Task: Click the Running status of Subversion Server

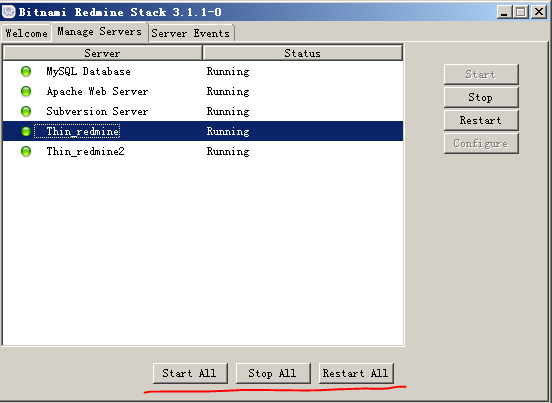Action: (x=228, y=112)
